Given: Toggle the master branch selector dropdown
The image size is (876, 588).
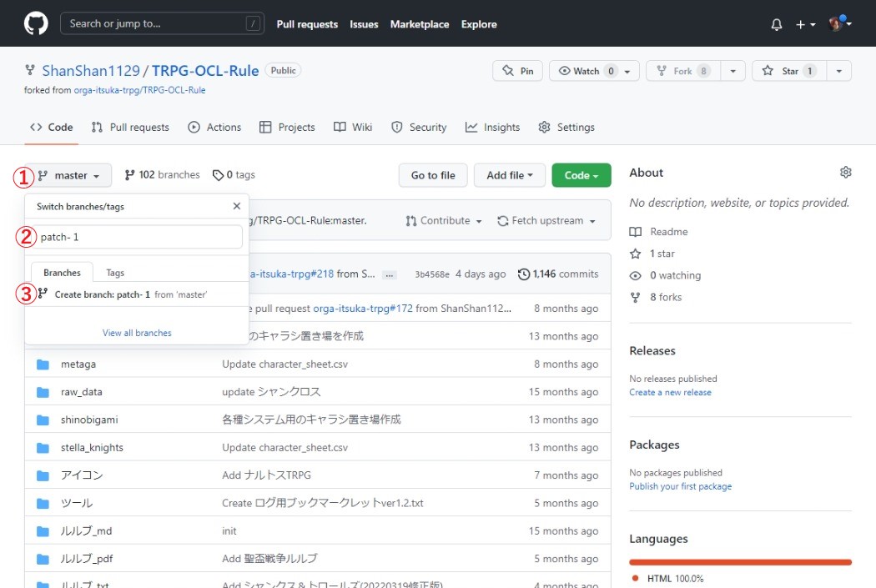Looking at the screenshot, I should pos(68,175).
